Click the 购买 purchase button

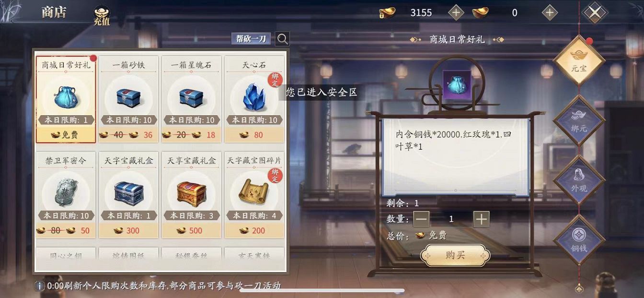455,255
